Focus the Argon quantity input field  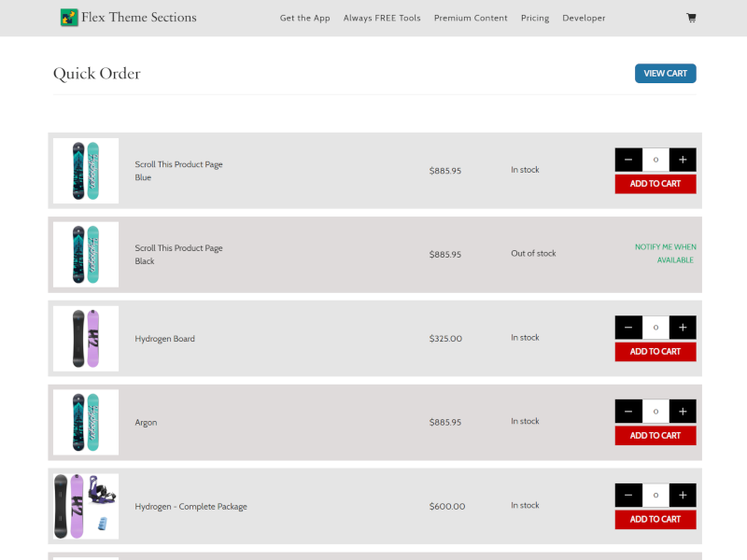pyautogui.click(x=655, y=412)
